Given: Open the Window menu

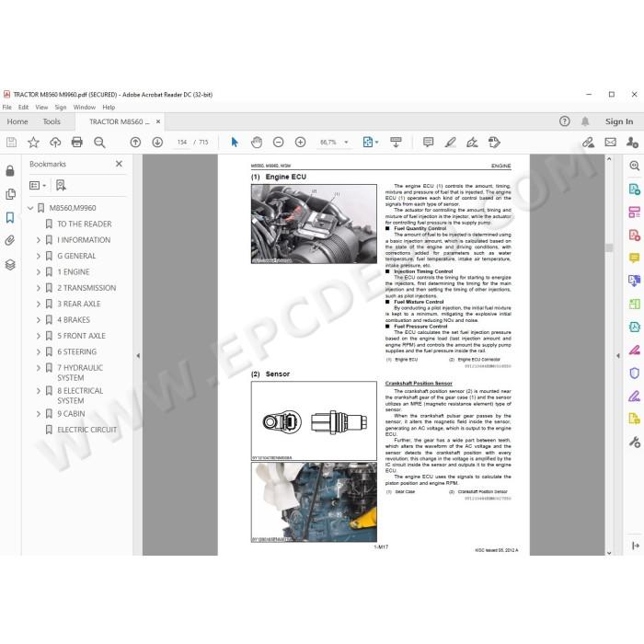Looking at the screenshot, I should coord(85,108).
